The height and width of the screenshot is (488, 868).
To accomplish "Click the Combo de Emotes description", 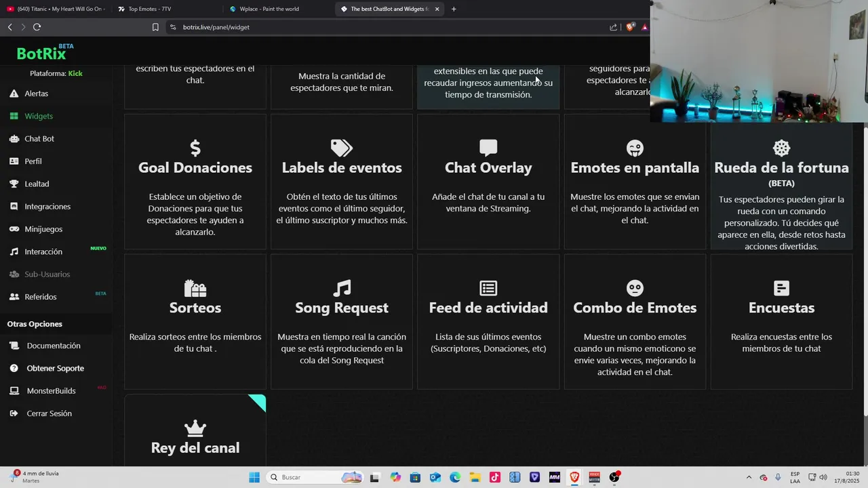I will (635, 354).
